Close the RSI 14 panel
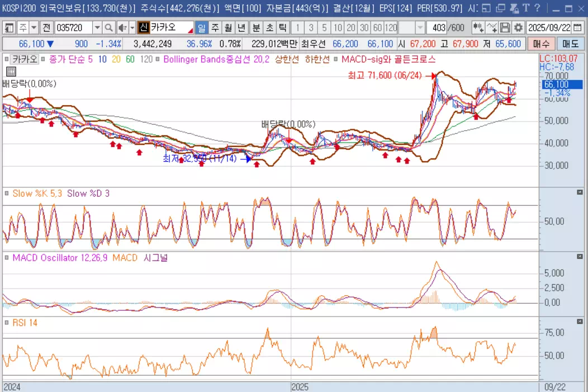This screenshot has height=392, width=588. [580, 322]
